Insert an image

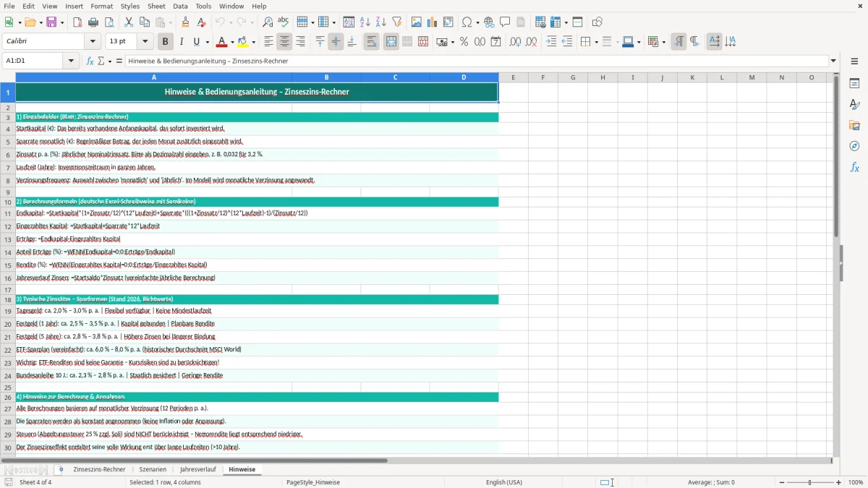(417, 22)
